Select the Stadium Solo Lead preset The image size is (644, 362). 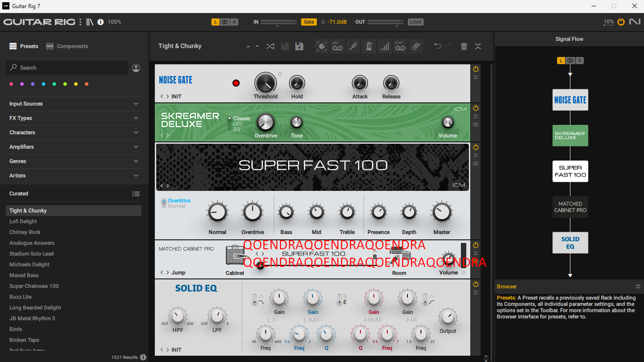(x=74, y=254)
